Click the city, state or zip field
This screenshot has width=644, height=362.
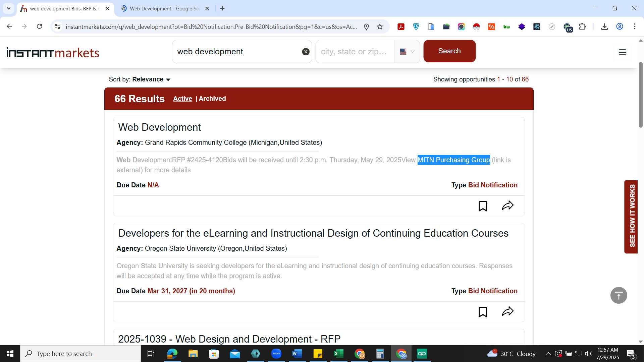coord(355,52)
